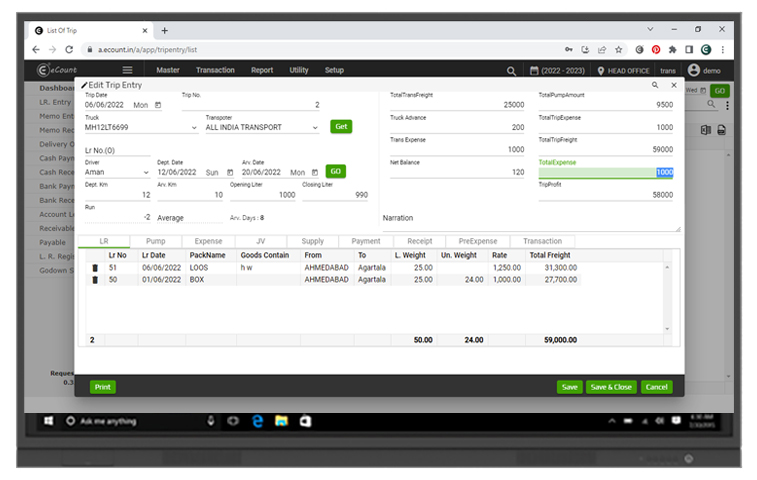
Task: Switch to the PreExpense tab
Action: click(478, 241)
